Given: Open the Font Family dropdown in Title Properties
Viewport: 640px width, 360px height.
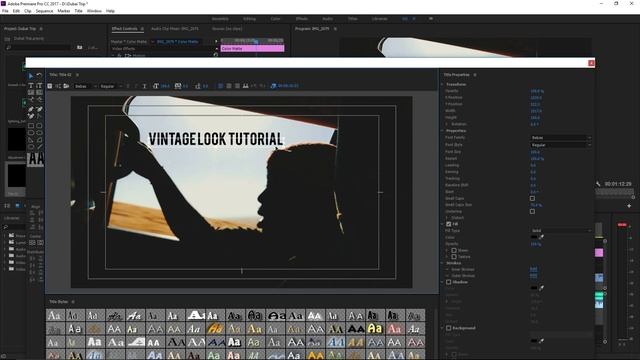Looking at the screenshot, I should [561, 138].
